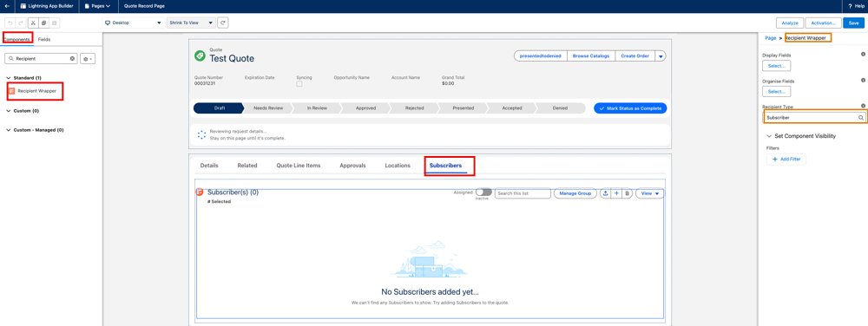The height and width of the screenshot is (326, 868).
Task: Switch to the Components tab
Action: click(x=16, y=40)
